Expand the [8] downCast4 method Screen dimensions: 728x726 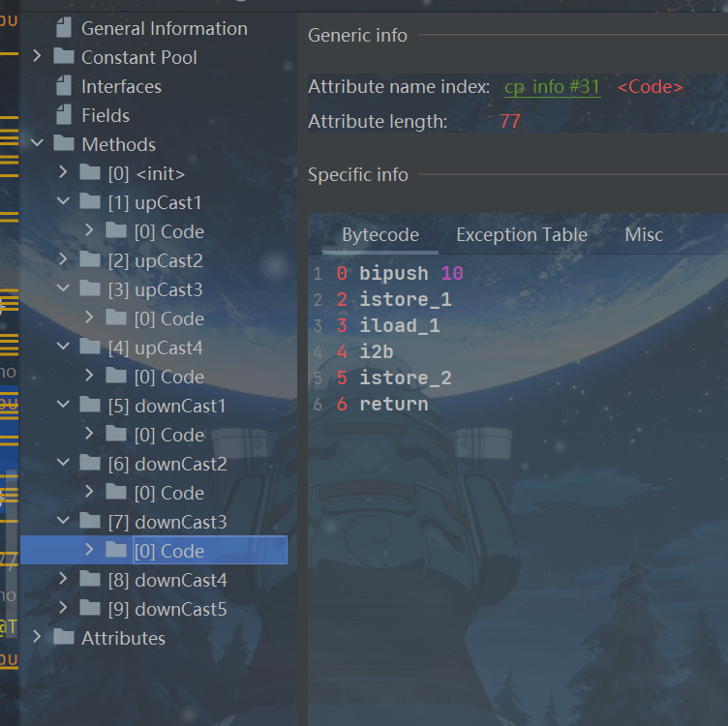[x=63, y=580]
